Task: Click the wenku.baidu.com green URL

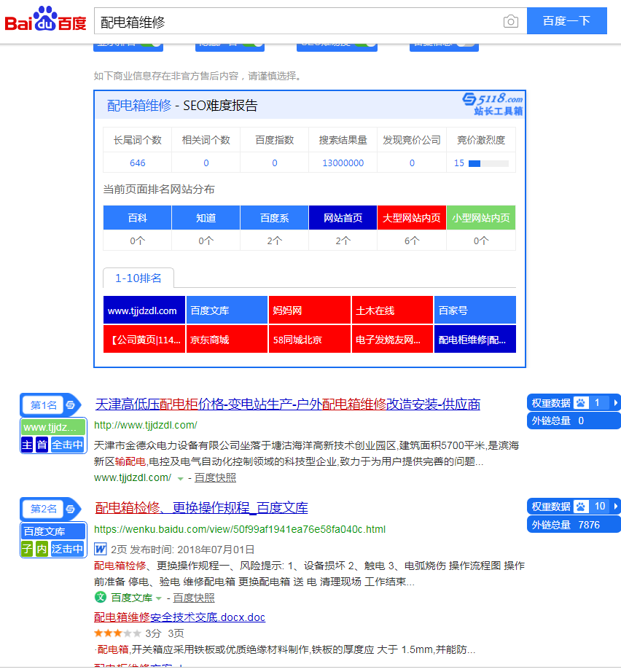Action: tap(240, 529)
